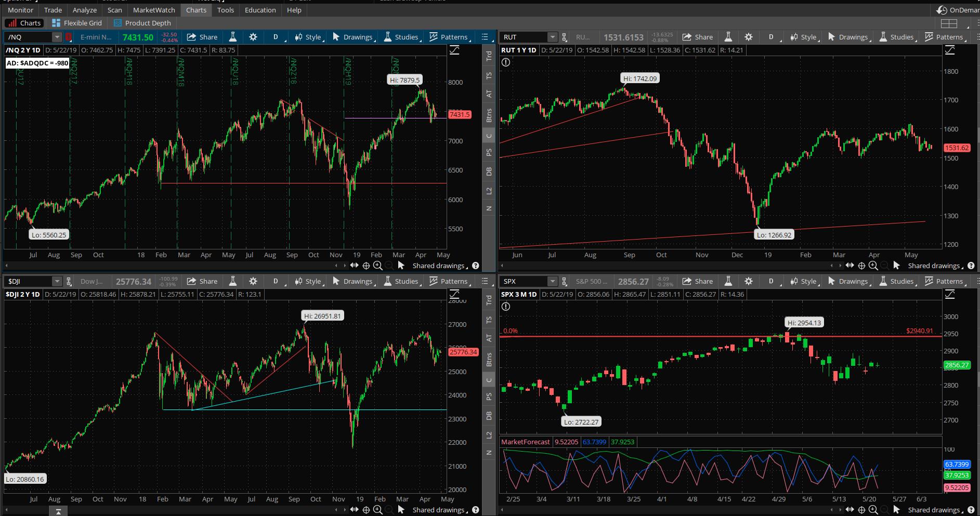
Task: Switch to the Analyze tab
Action: (x=85, y=10)
